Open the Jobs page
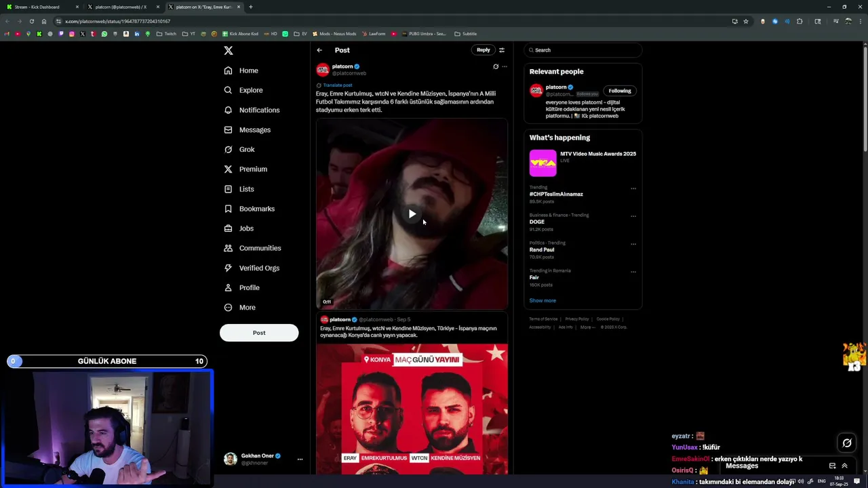 [x=239, y=228]
